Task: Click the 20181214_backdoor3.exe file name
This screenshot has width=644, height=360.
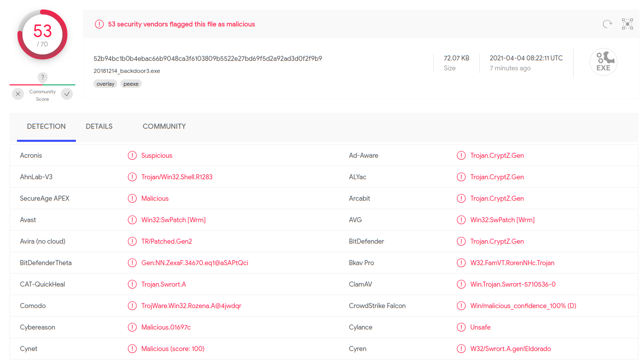Action: click(x=127, y=71)
